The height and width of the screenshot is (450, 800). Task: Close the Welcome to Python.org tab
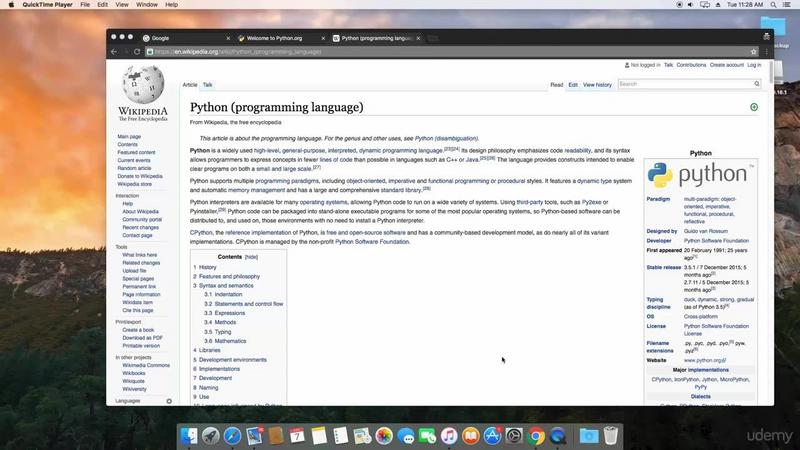(323, 38)
